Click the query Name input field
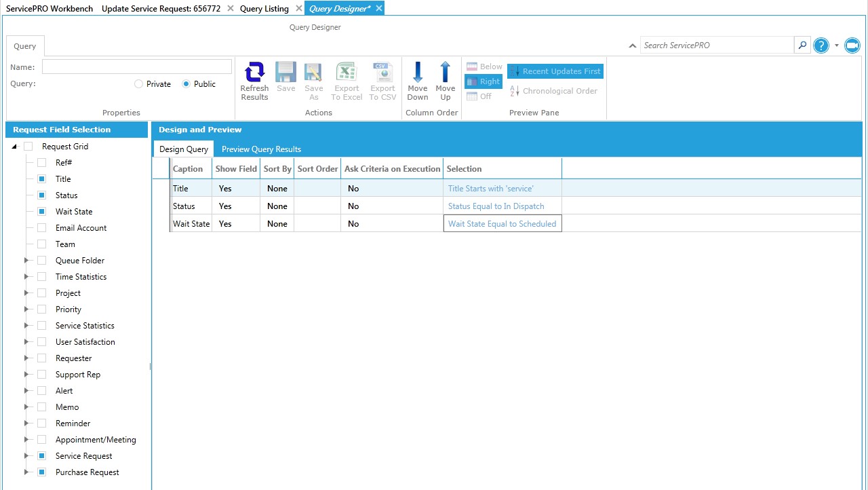The width and height of the screenshot is (868, 490). coord(137,67)
